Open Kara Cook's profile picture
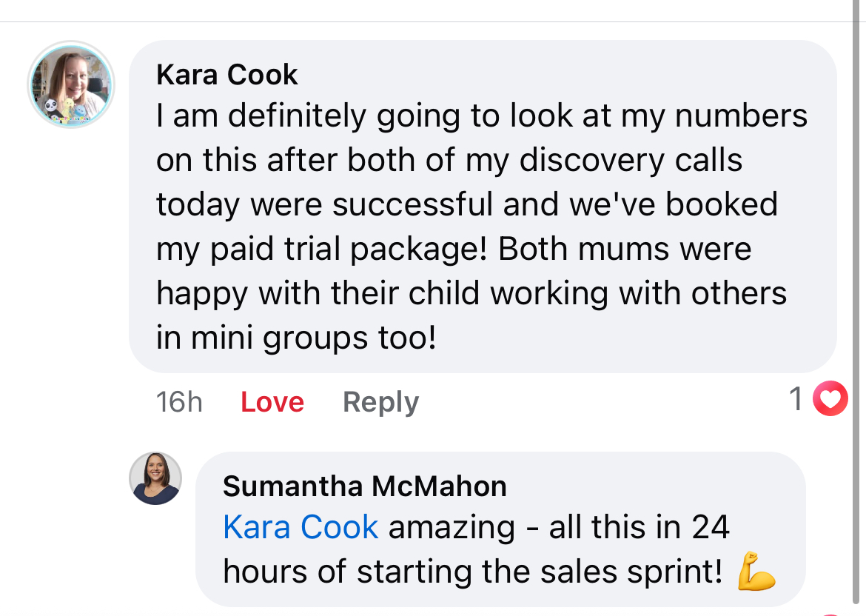The height and width of the screenshot is (616, 866). (x=70, y=84)
